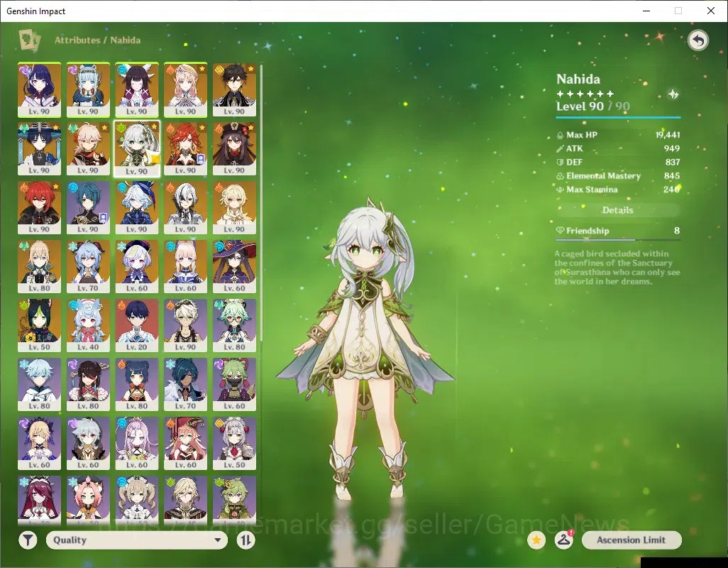The width and height of the screenshot is (728, 568).
Task: Select the Furina portrait
Action: coord(137,207)
